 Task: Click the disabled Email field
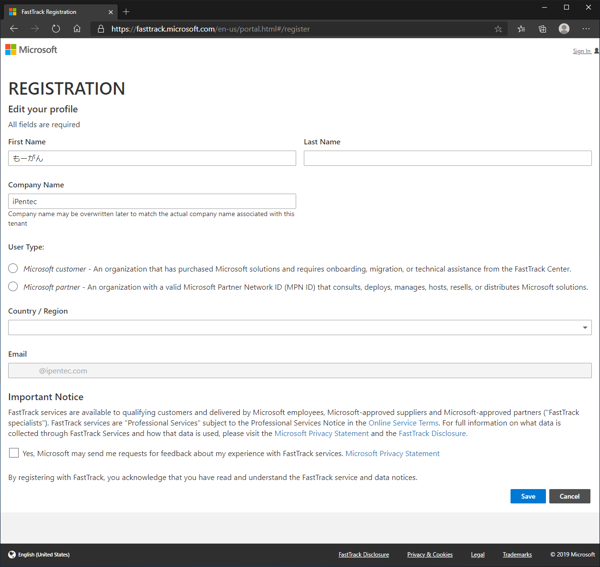300,370
